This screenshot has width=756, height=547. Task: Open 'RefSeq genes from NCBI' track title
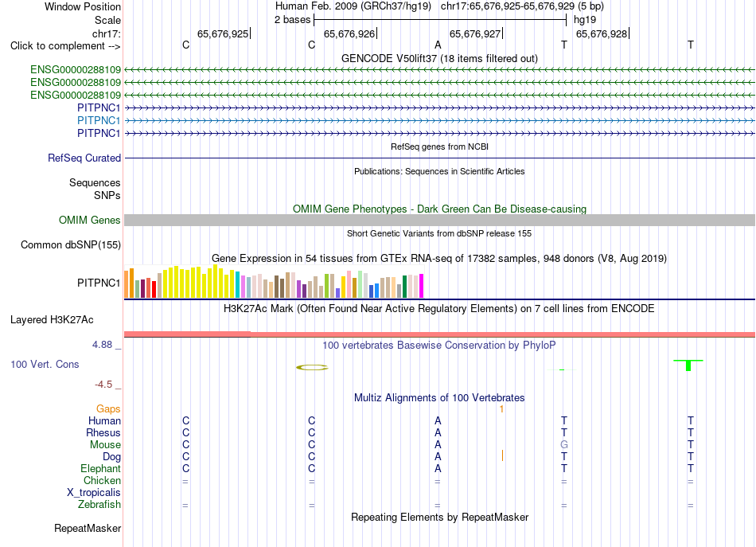pyautogui.click(x=439, y=147)
